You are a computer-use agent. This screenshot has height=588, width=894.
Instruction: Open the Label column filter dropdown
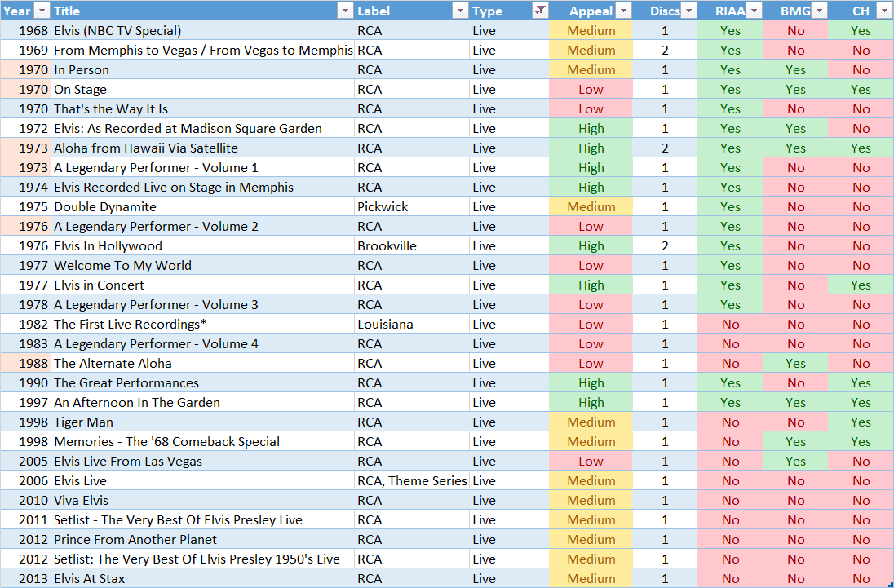click(460, 11)
